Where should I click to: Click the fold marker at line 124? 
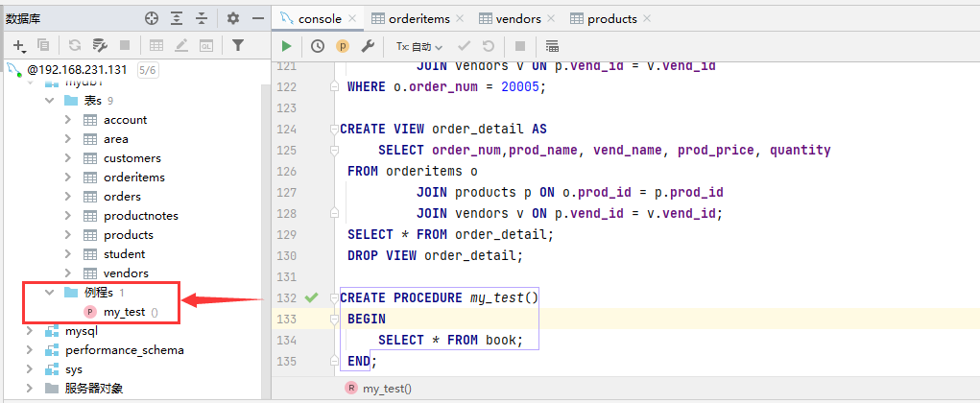[334, 130]
